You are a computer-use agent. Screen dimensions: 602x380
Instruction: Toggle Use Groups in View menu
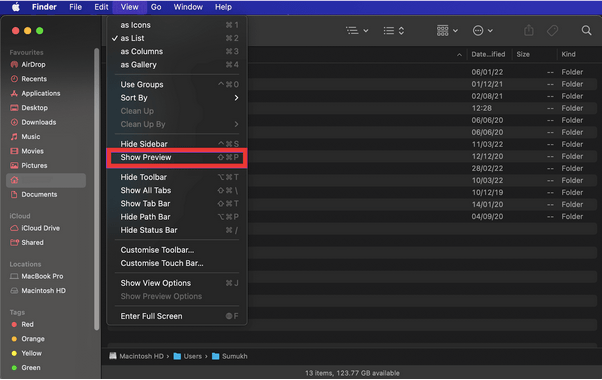pyautogui.click(x=177, y=84)
